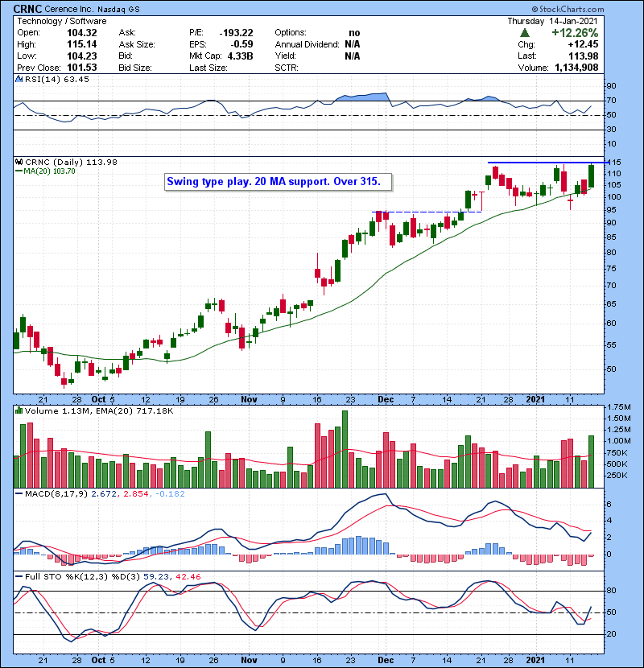Click the stochastic 80 level label

click(612, 591)
